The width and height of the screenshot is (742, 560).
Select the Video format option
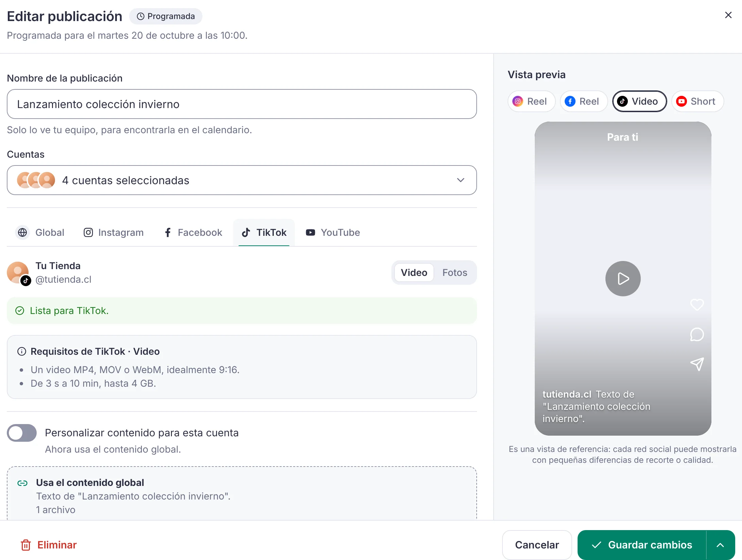click(x=414, y=273)
